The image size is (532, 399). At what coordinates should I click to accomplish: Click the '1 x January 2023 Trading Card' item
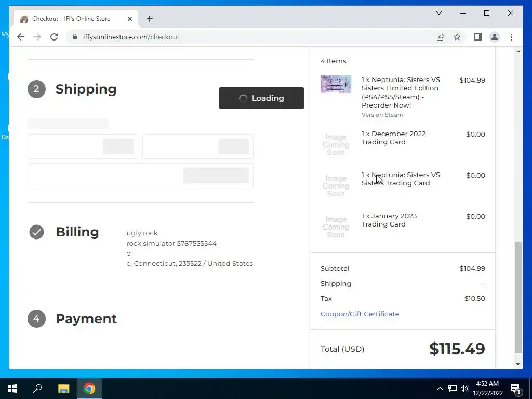(x=389, y=220)
